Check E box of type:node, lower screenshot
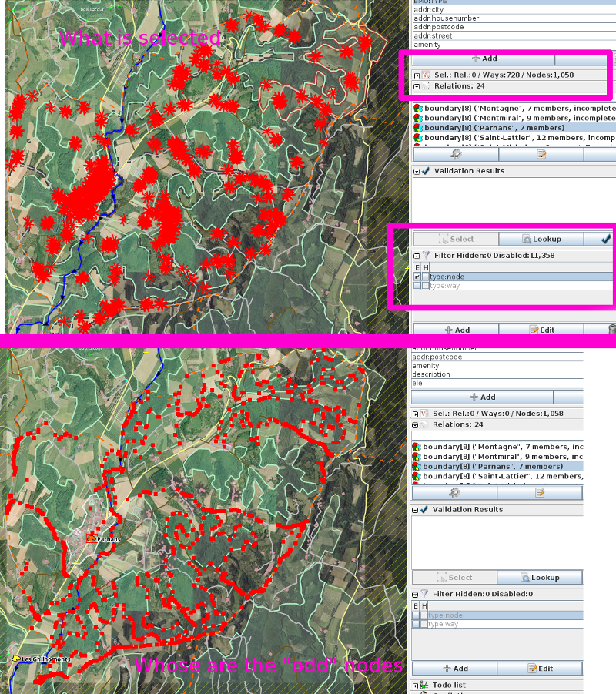The width and height of the screenshot is (616, 694). click(x=416, y=615)
